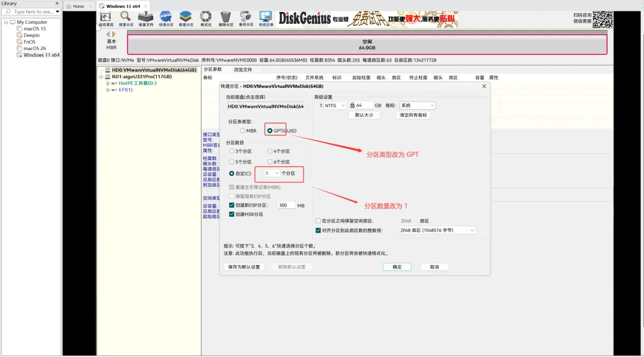Open the NTFS file system dropdown
This screenshot has width=644, height=357.
335,106
